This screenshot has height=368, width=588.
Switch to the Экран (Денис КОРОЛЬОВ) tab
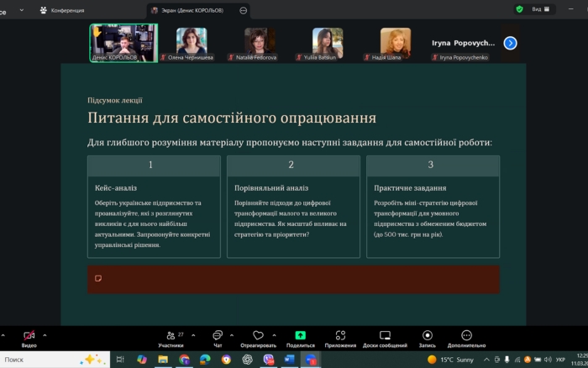pos(194,10)
